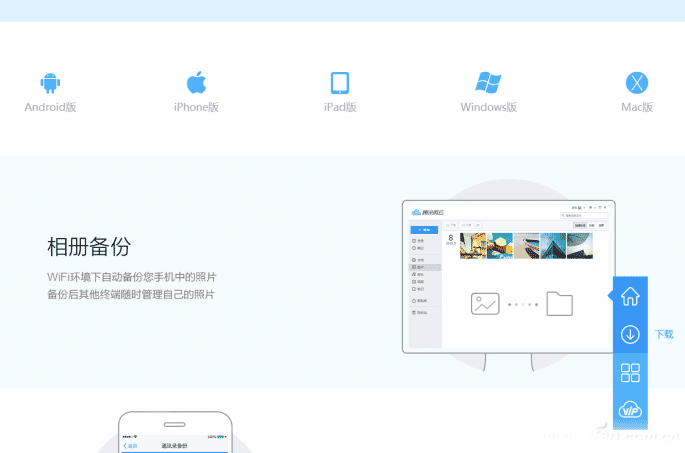Click the search field in the mockup window

[584, 215]
